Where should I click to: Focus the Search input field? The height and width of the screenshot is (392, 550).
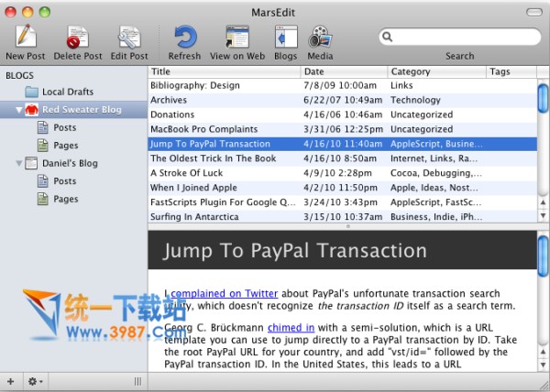click(x=460, y=37)
